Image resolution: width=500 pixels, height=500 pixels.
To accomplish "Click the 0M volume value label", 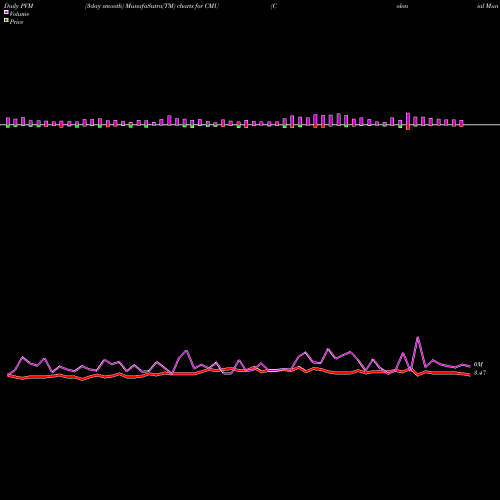I will [x=478, y=365].
